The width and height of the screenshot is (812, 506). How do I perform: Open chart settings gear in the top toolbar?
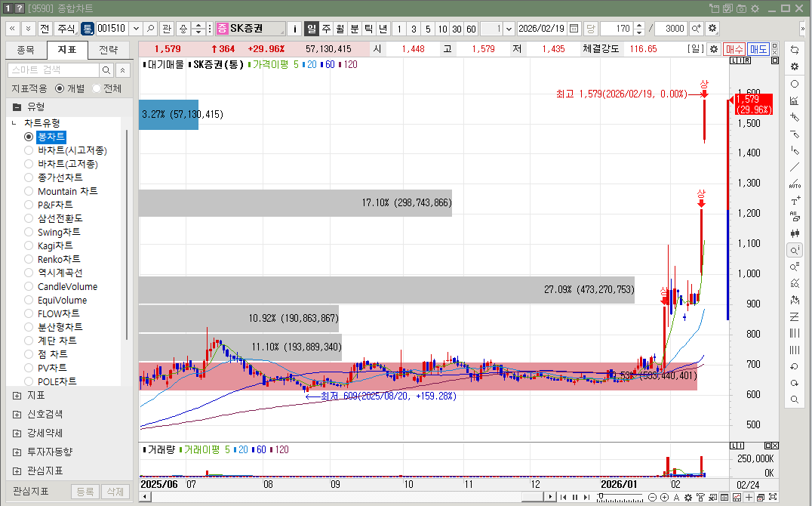coord(712,29)
